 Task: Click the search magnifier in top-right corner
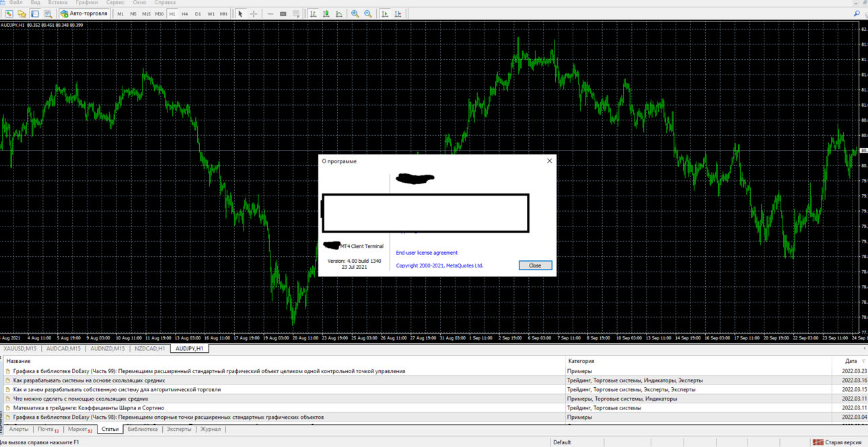coord(857,13)
